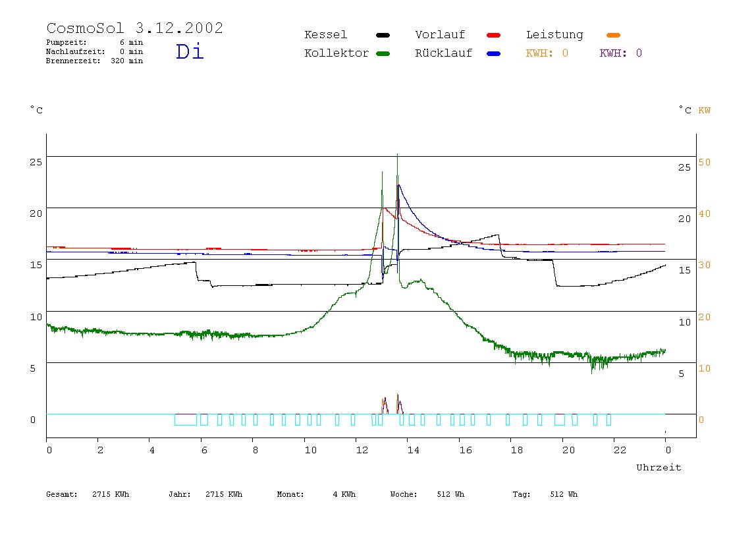Click the Monat value '4 KWh'

coord(344,494)
